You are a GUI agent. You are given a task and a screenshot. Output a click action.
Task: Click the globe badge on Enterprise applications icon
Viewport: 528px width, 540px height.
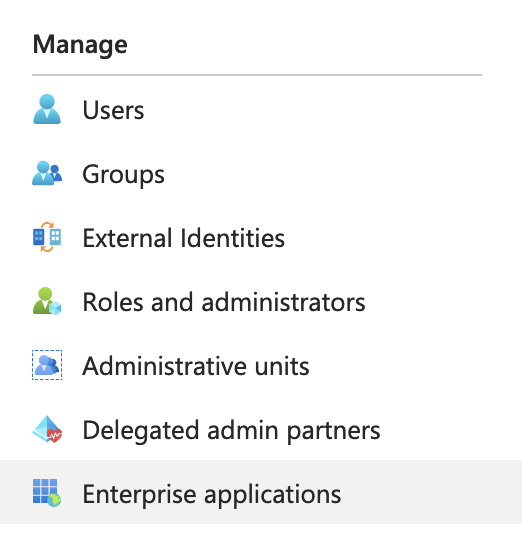[x=54, y=500]
